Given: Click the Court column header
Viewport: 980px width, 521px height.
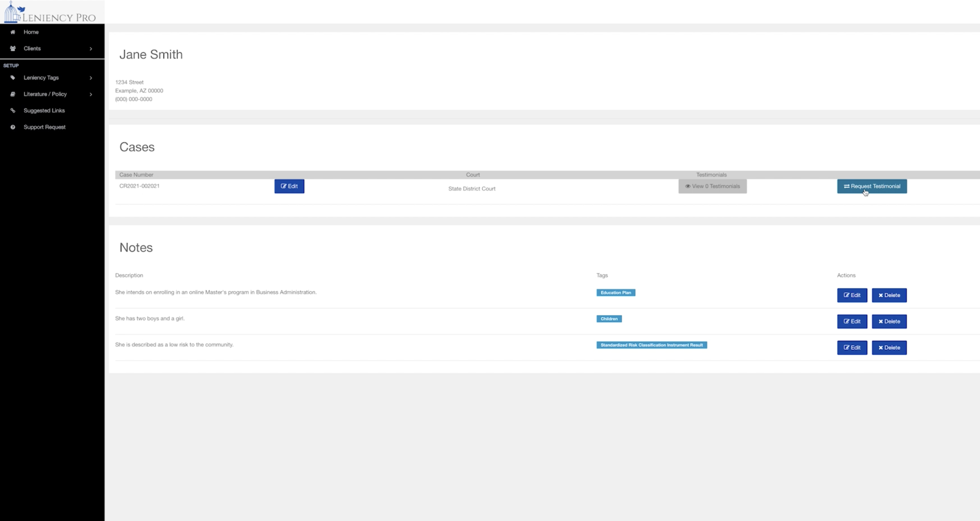Looking at the screenshot, I should click(x=473, y=175).
